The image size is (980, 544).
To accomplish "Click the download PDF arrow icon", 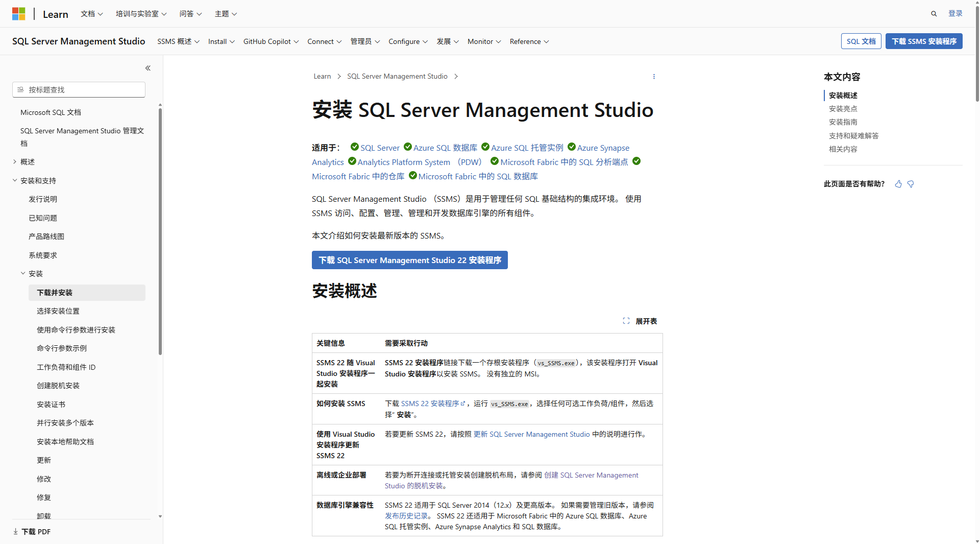I will click(15, 531).
